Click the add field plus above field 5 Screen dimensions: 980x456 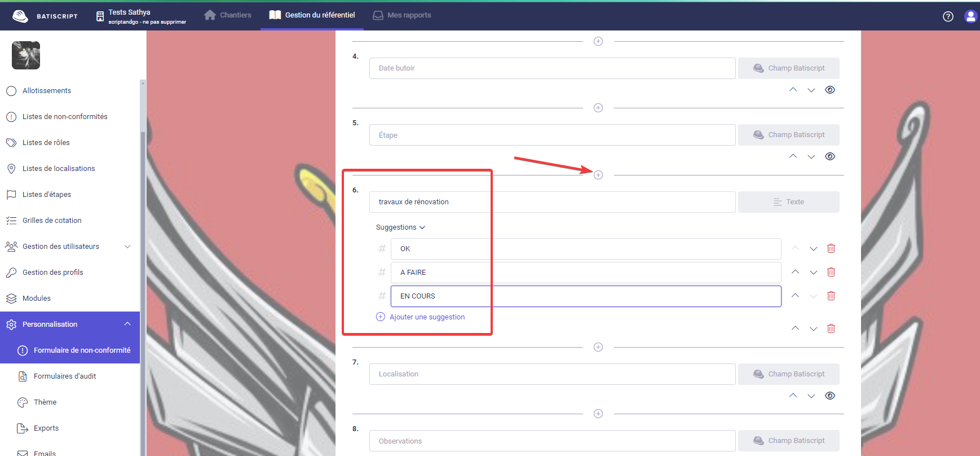(598, 108)
